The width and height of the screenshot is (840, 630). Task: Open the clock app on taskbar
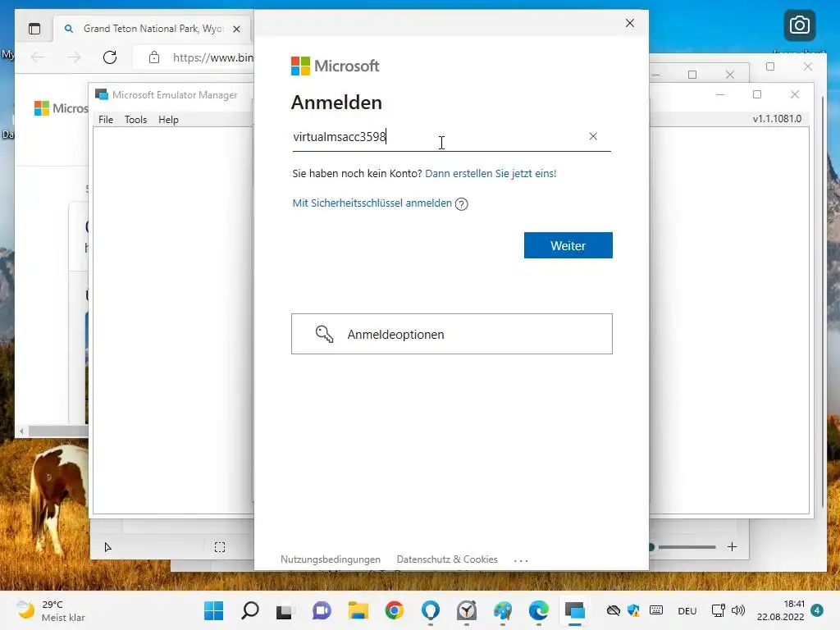[467, 610]
